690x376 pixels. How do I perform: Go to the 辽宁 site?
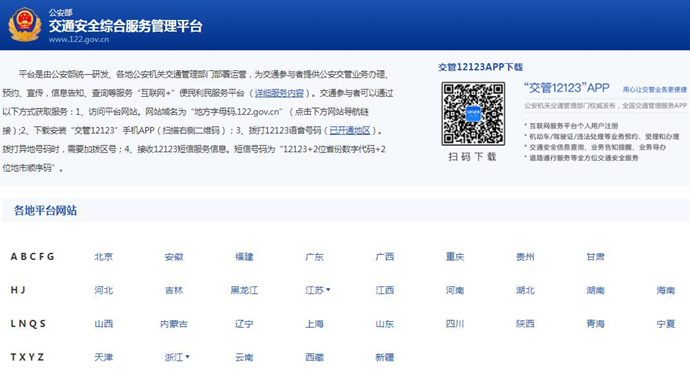click(244, 324)
